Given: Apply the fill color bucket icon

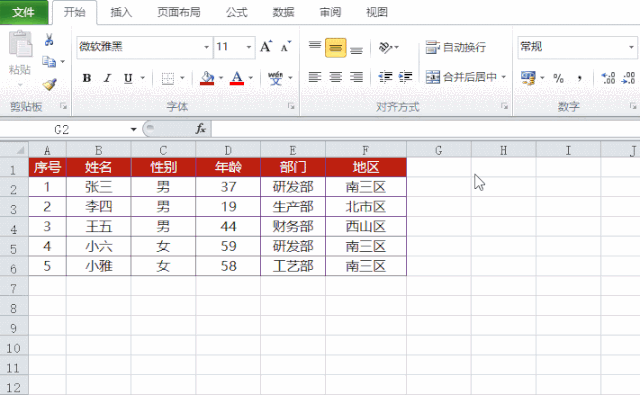Looking at the screenshot, I should click(x=207, y=78).
